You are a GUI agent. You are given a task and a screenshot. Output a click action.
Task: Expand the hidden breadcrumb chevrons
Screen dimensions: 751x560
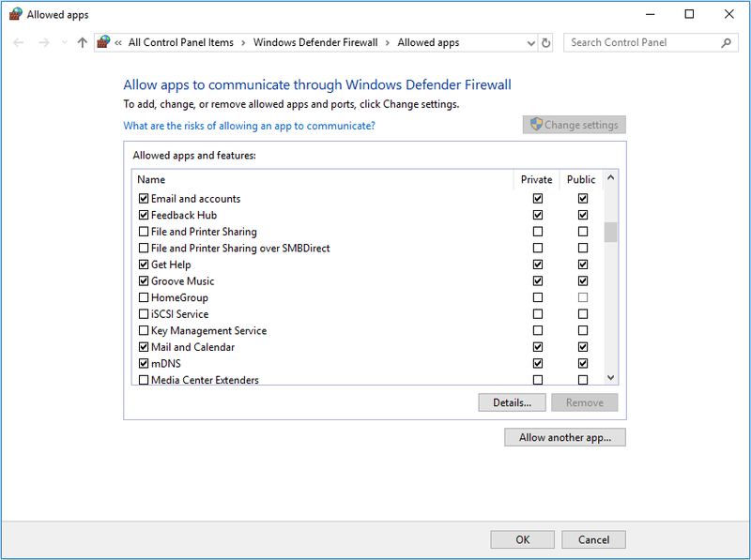pyautogui.click(x=118, y=42)
